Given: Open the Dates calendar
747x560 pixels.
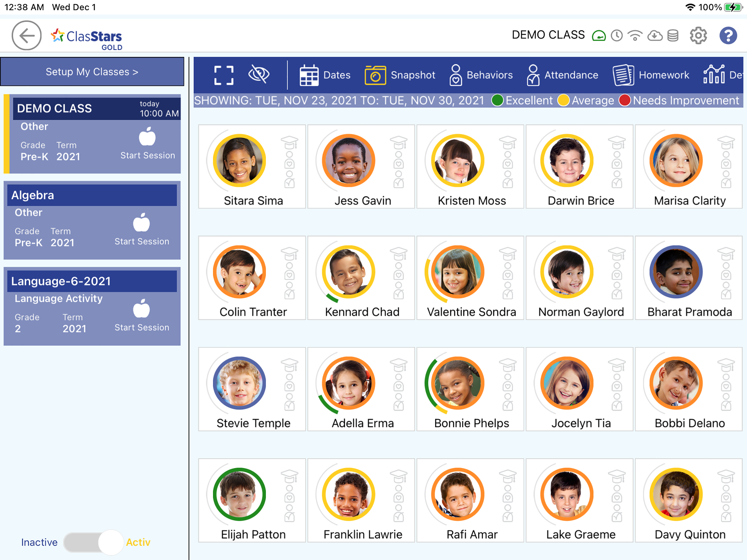Looking at the screenshot, I should (325, 75).
